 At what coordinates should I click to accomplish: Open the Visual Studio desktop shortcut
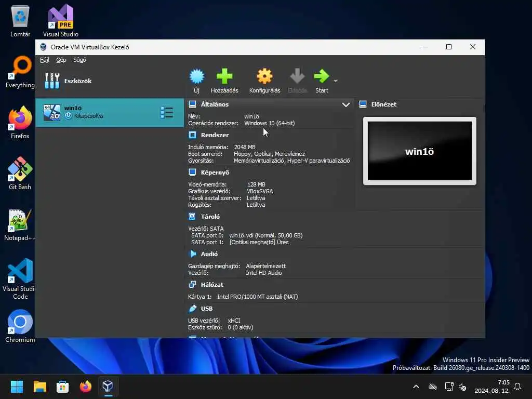61,21
